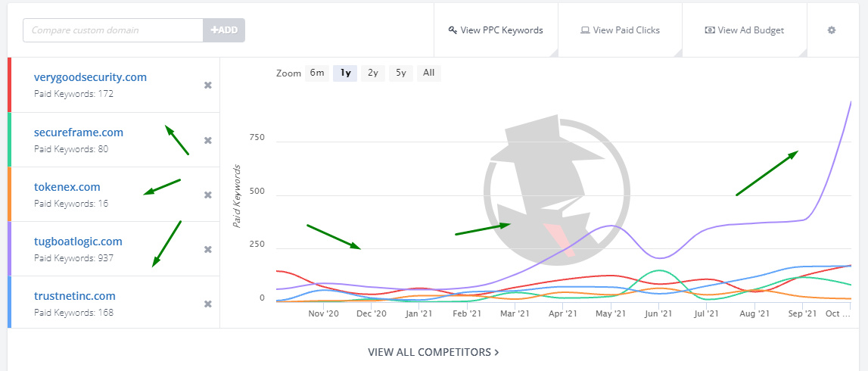This screenshot has height=371, width=868.
Task: Click the +ADD domain button
Action: (224, 30)
